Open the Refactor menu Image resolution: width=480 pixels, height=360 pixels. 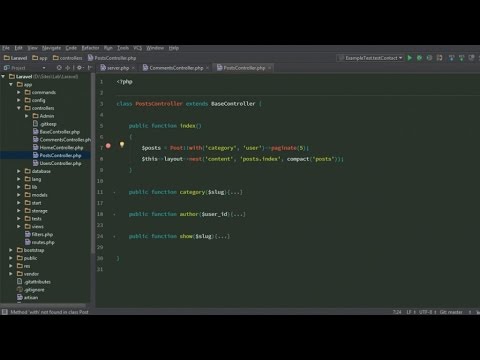click(90, 48)
